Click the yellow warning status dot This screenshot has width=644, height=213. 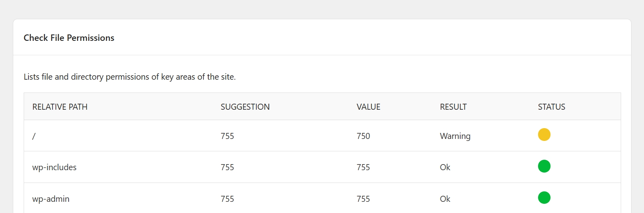(544, 135)
